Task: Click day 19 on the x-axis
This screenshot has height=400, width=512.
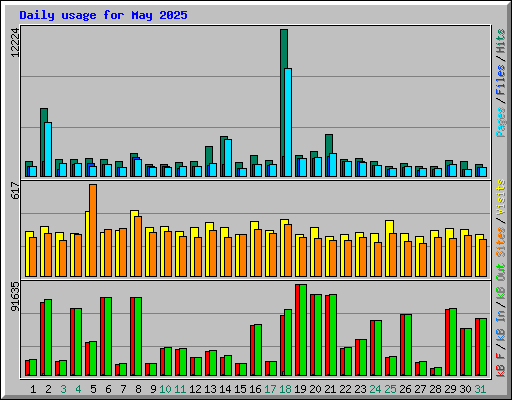Action: click(300, 389)
